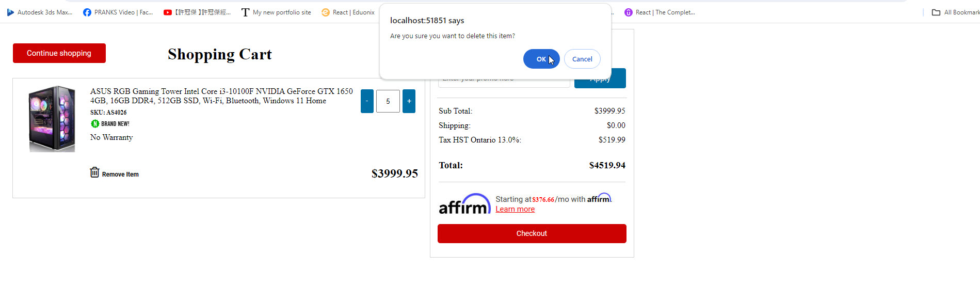Screen dimensions: 980x286
Task: Cancel the delete confirmation dialog
Action: point(582,59)
